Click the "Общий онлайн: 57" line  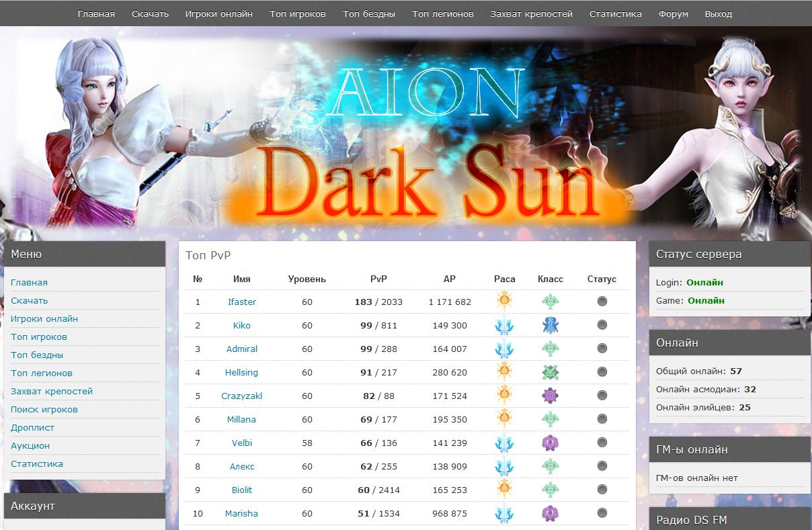click(699, 371)
